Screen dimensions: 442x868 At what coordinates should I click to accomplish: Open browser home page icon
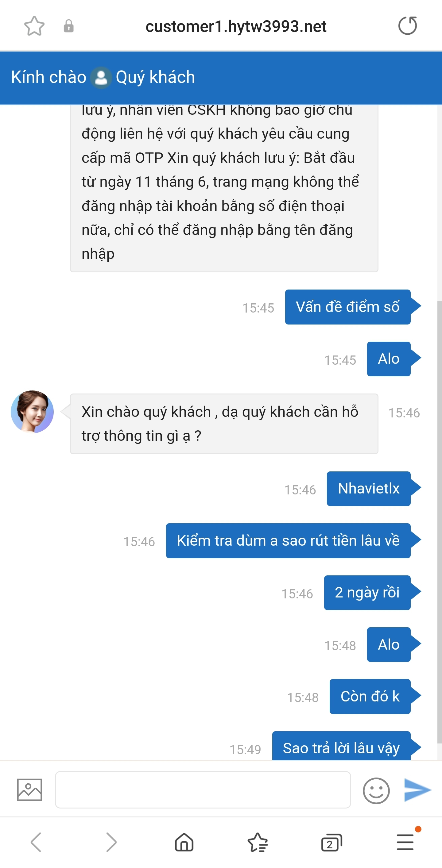[x=184, y=842]
